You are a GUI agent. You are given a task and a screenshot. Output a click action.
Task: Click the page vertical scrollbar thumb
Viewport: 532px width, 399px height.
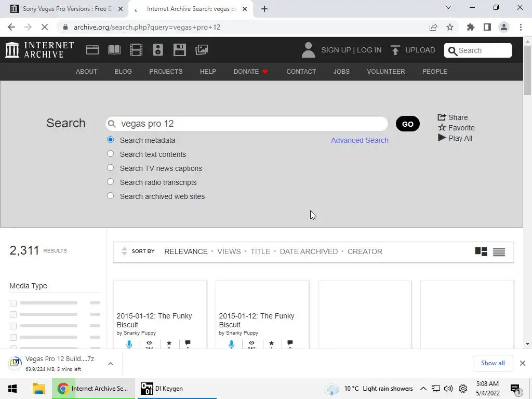(x=527, y=70)
